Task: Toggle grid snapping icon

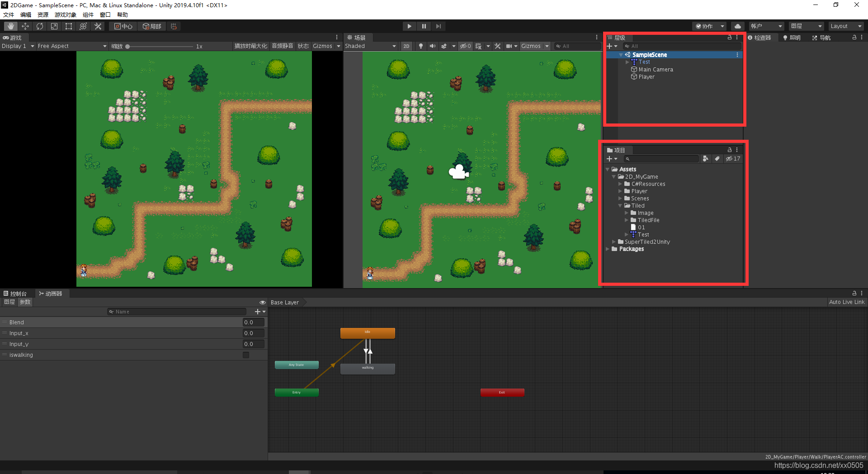Action: 174,26
